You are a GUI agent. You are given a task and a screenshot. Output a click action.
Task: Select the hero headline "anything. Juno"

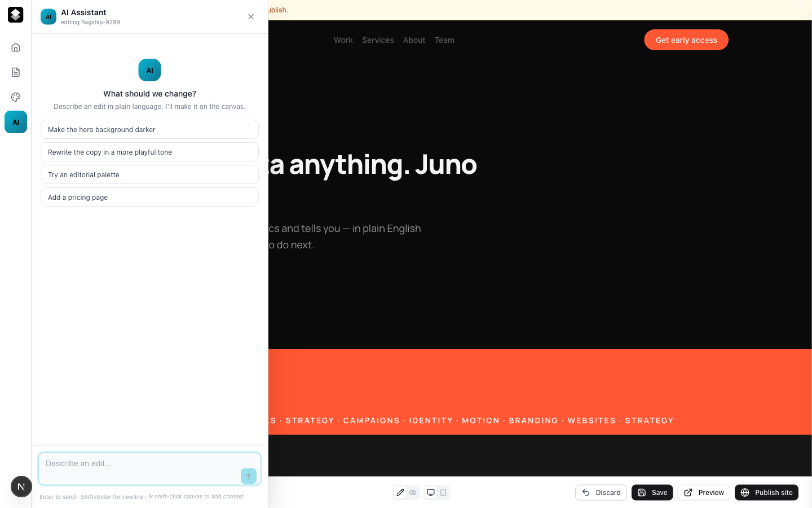coord(383,165)
